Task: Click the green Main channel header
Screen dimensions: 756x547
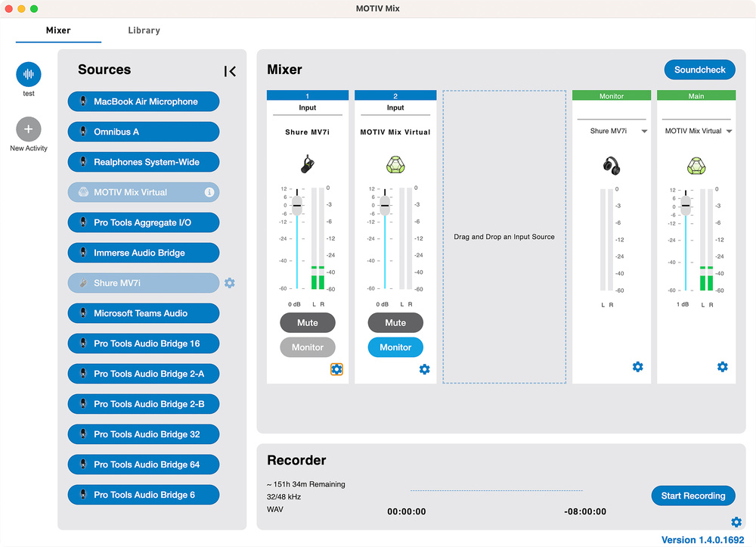Action: [696, 95]
